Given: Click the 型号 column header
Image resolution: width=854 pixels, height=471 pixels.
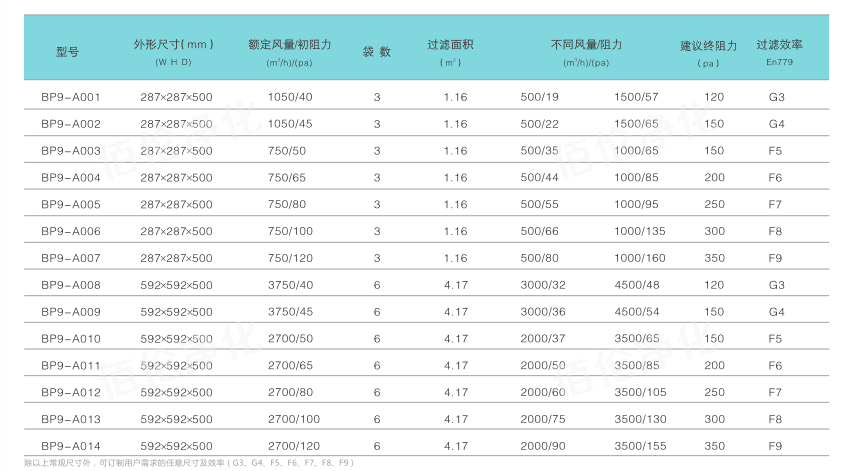Looking at the screenshot, I should (x=68, y=52).
